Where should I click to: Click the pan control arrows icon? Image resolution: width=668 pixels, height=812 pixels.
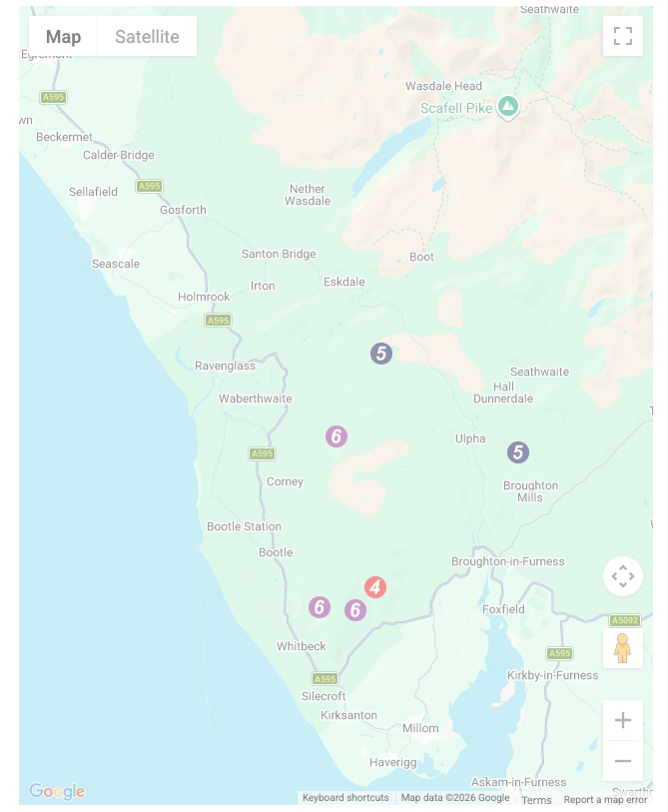point(623,576)
